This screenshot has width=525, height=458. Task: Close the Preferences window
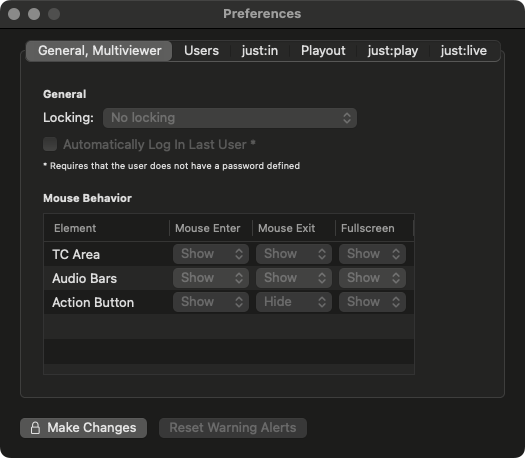point(14,14)
